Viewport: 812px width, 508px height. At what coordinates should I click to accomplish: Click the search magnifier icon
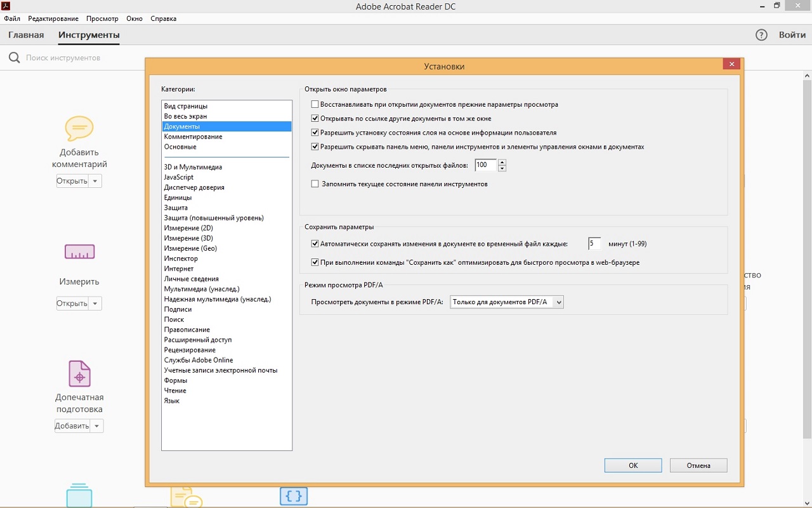click(14, 58)
